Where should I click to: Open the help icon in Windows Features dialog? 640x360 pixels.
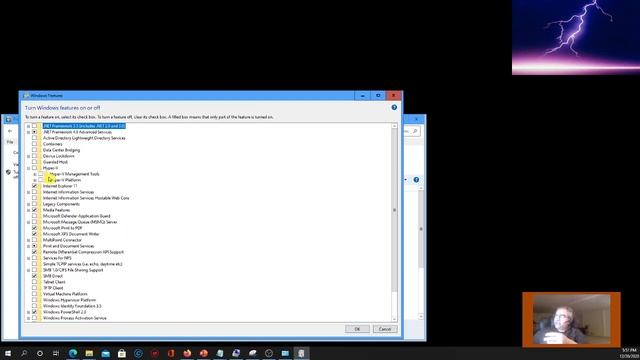pyautogui.click(x=394, y=107)
